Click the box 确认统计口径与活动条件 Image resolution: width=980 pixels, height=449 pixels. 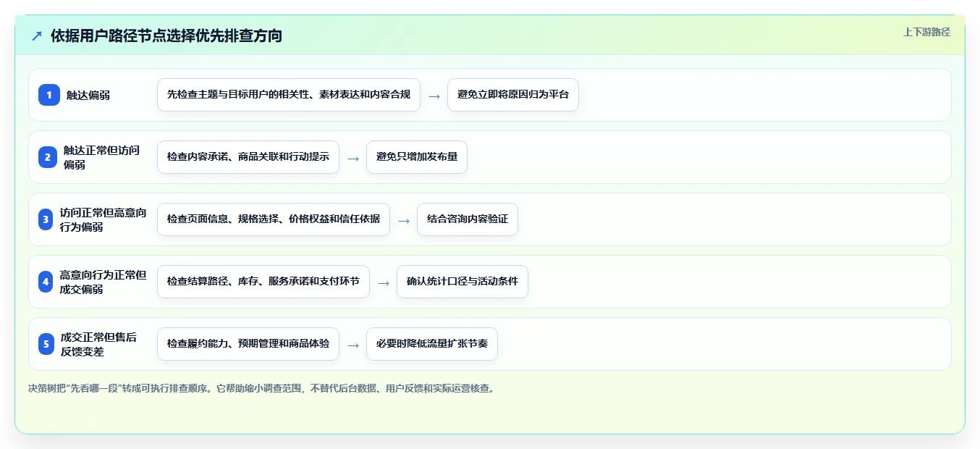pyautogui.click(x=462, y=282)
